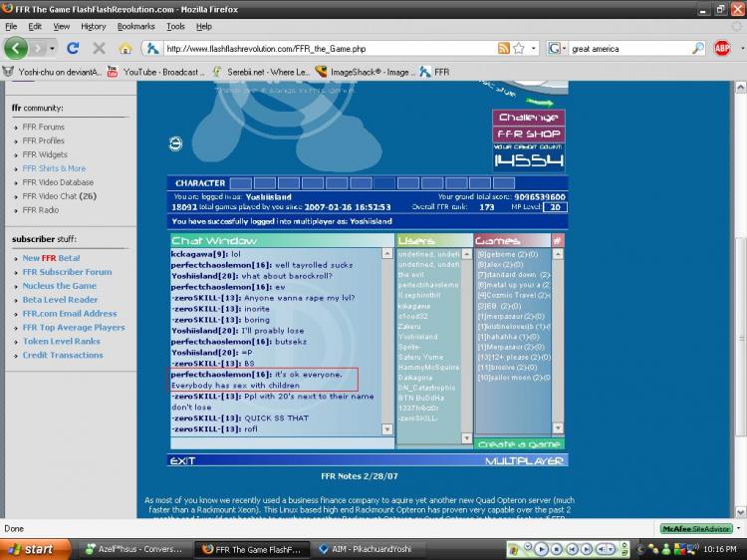Open the Tools menu
This screenshot has width=747, height=560.
pyautogui.click(x=175, y=26)
